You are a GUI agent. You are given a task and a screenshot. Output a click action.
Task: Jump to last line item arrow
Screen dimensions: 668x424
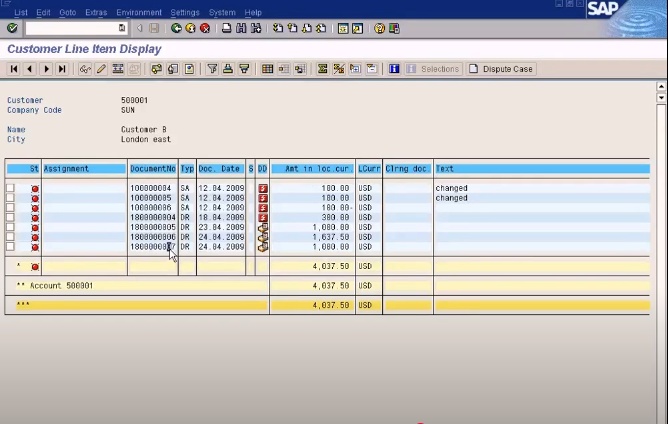click(62, 69)
